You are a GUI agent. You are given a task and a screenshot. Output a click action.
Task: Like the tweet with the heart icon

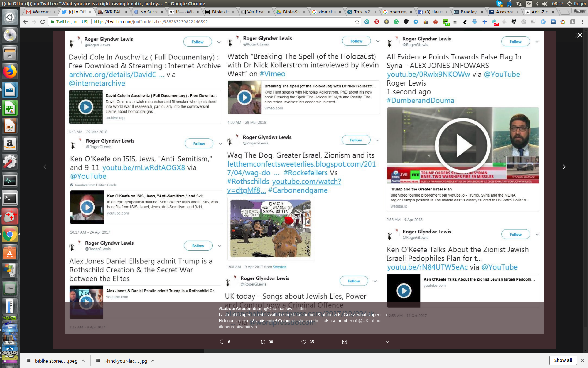pos(304,342)
